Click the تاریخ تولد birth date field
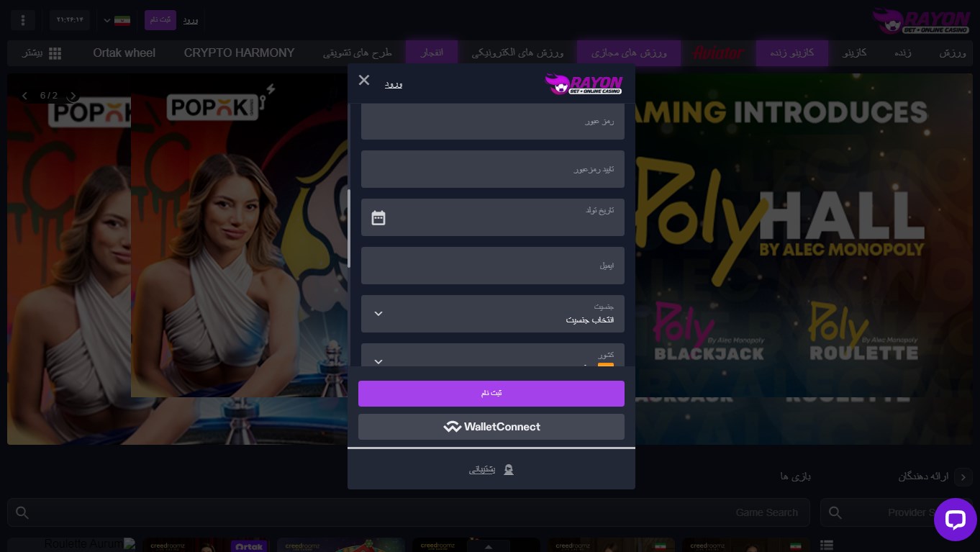Viewport: 980px width, 552px height. 493,217
